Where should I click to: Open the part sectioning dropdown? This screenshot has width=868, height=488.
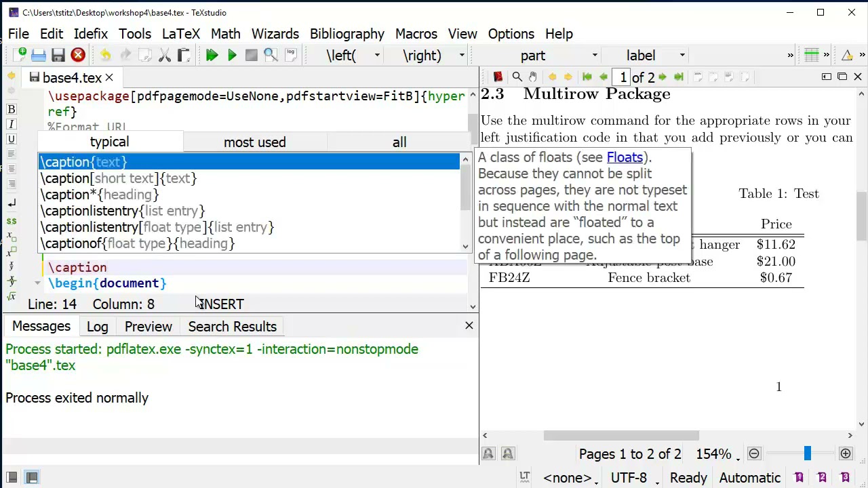pos(595,56)
